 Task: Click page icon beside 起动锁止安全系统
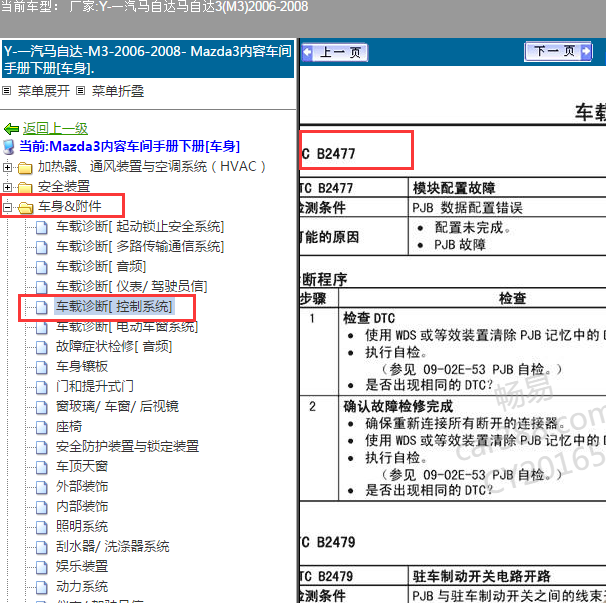(42, 227)
